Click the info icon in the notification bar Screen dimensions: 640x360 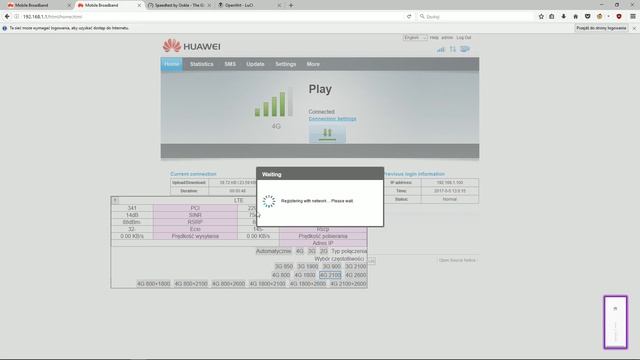[x=5, y=28]
